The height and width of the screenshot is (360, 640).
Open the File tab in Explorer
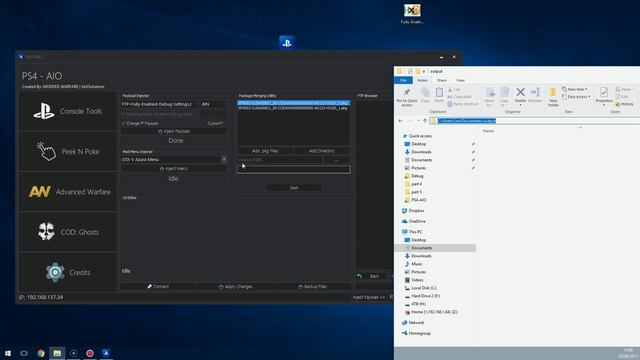403,80
